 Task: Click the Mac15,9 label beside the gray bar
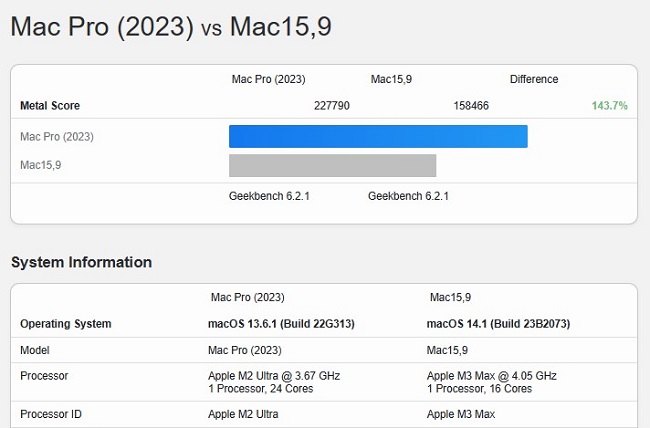[42, 165]
